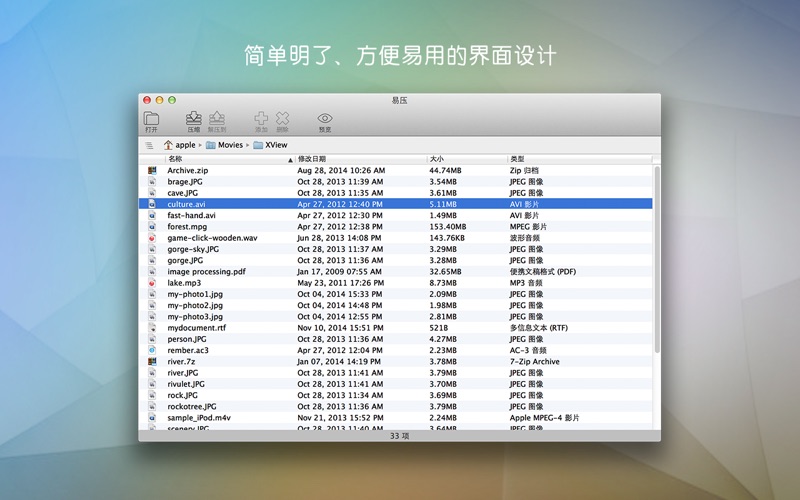Image resolution: width=800 pixels, height=500 pixels.
Task: Click the Delete (删除) X icon
Action: (283, 120)
